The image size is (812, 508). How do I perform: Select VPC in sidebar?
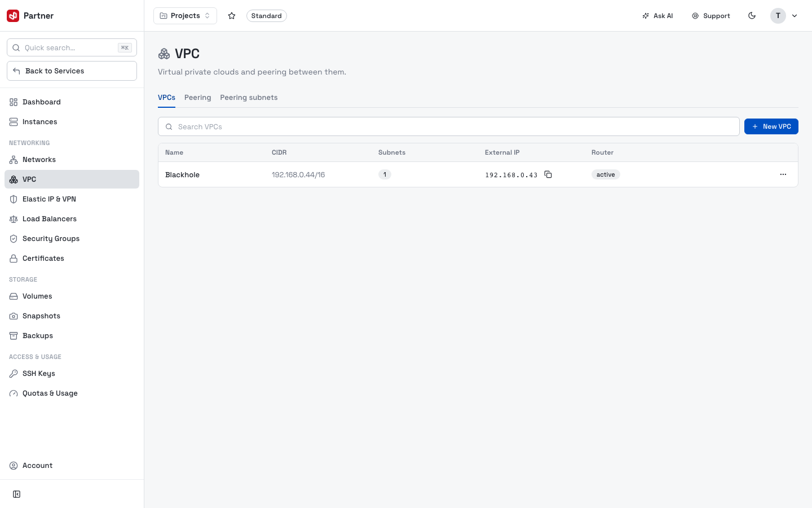tap(72, 179)
